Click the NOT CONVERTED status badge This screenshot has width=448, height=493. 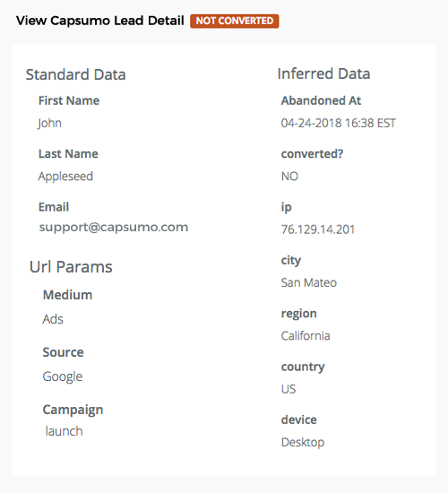coord(234,22)
